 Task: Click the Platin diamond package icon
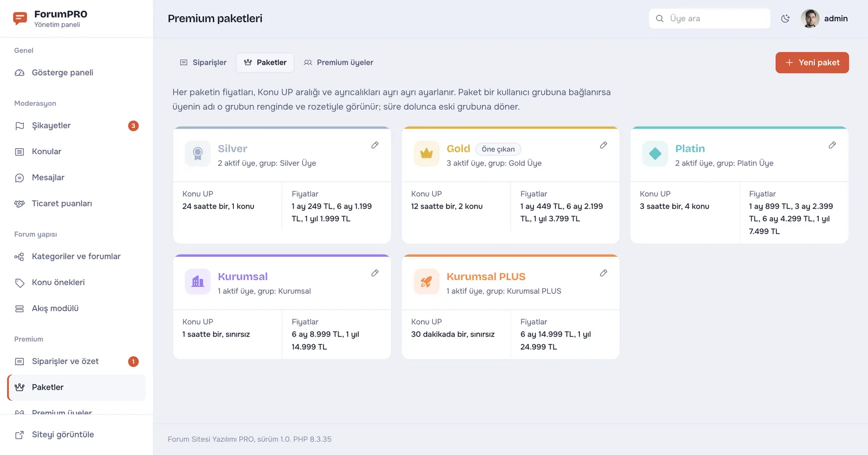(x=655, y=154)
